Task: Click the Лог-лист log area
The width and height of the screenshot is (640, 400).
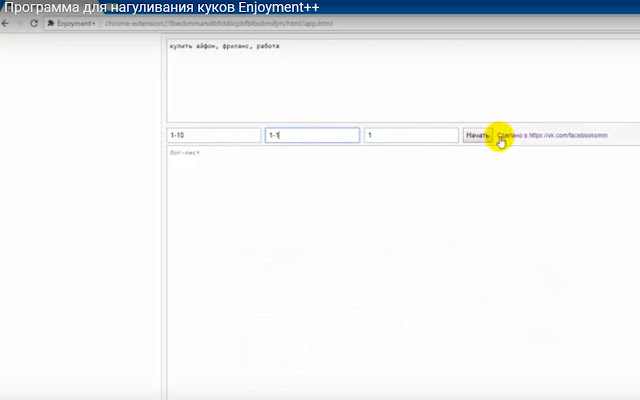Action: click(x=403, y=273)
